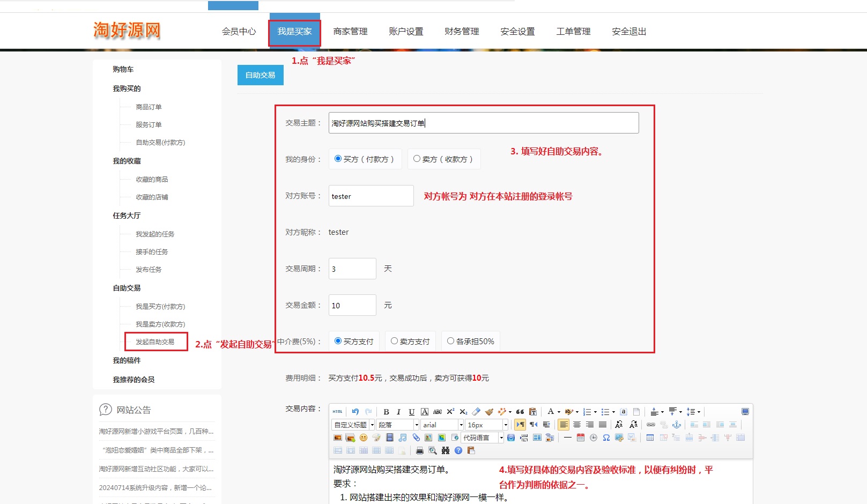Toggle bold formatting in the editor
The height and width of the screenshot is (504, 867).
tap(386, 412)
